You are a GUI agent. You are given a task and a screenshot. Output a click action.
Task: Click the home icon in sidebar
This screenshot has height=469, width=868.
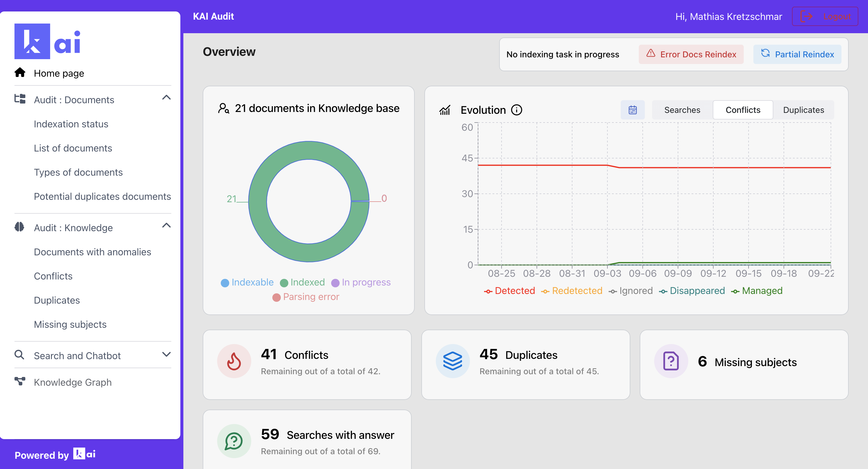point(20,72)
